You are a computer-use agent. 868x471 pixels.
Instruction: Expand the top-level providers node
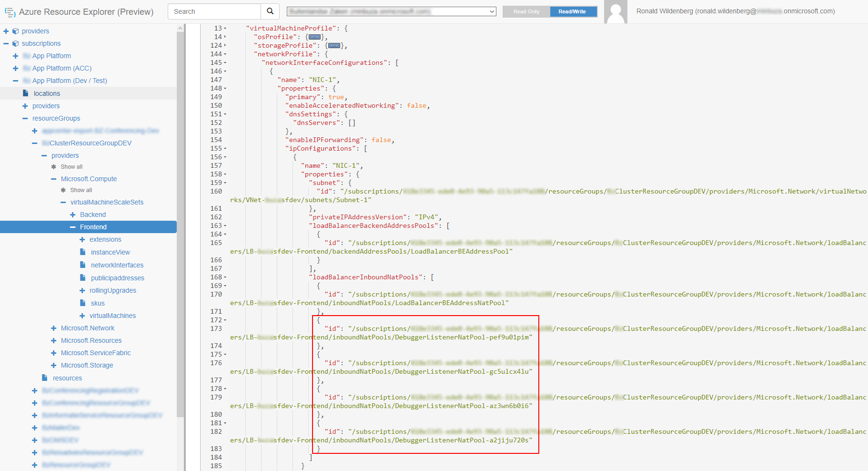[x=6, y=31]
